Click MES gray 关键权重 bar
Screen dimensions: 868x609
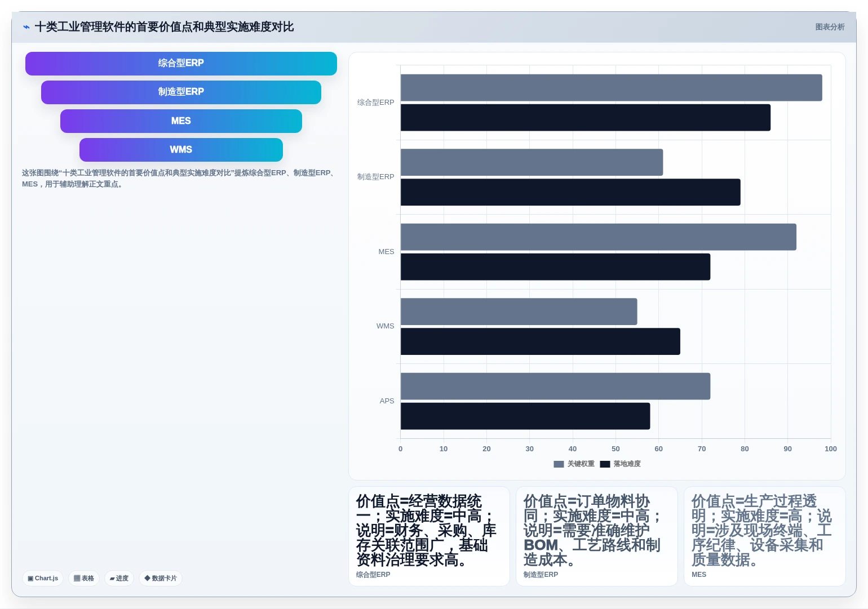(598, 237)
